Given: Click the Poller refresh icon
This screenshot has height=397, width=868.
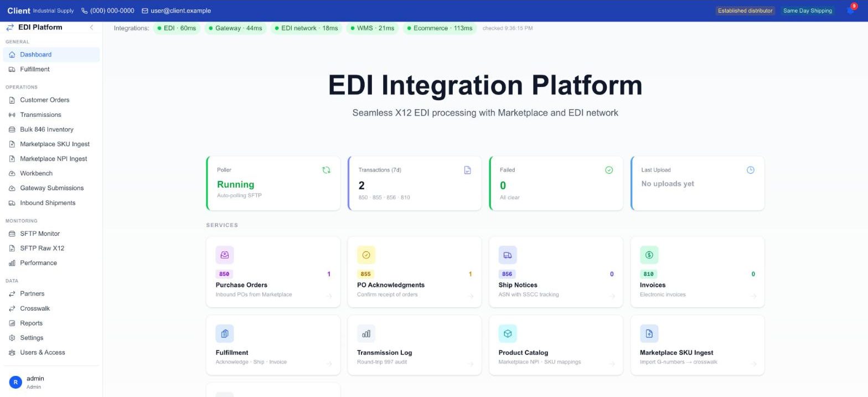Looking at the screenshot, I should tap(326, 170).
